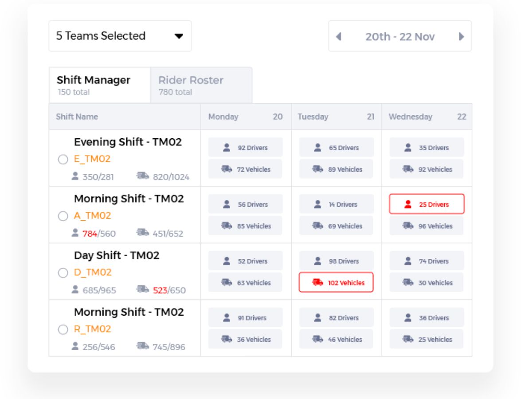Switch to the Shift Manager tab
Viewport: 532px width, 399px height.
click(100, 85)
